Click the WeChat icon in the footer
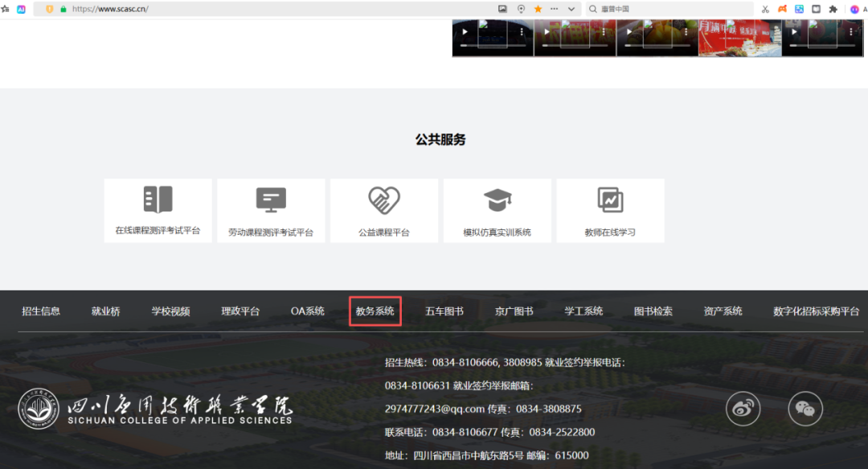868x469 pixels. [x=805, y=409]
